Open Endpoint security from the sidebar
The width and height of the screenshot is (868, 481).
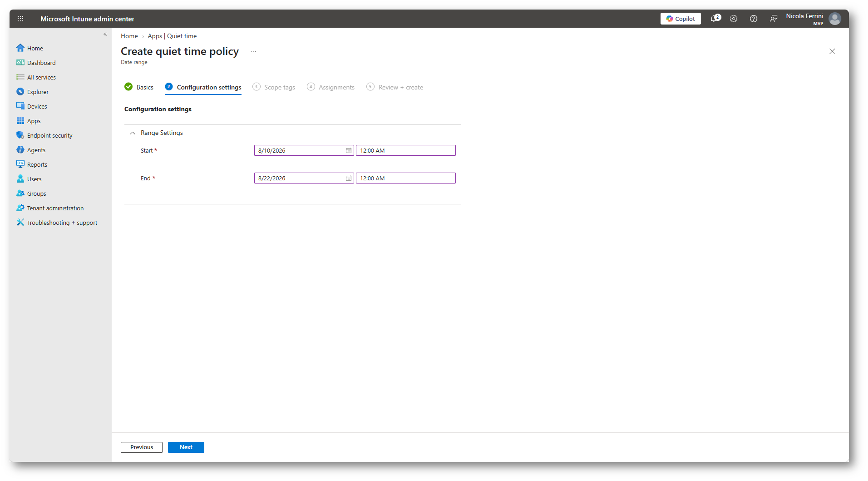tap(50, 135)
